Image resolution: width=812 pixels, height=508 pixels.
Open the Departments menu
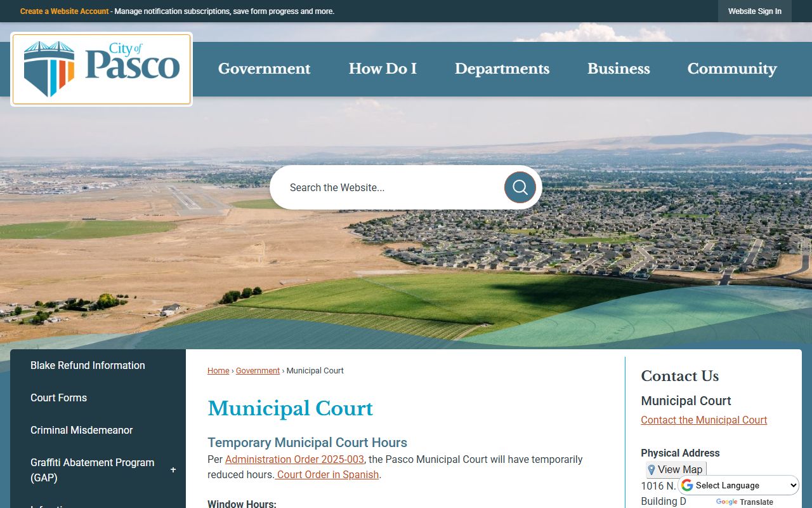pyautogui.click(x=502, y=69)
